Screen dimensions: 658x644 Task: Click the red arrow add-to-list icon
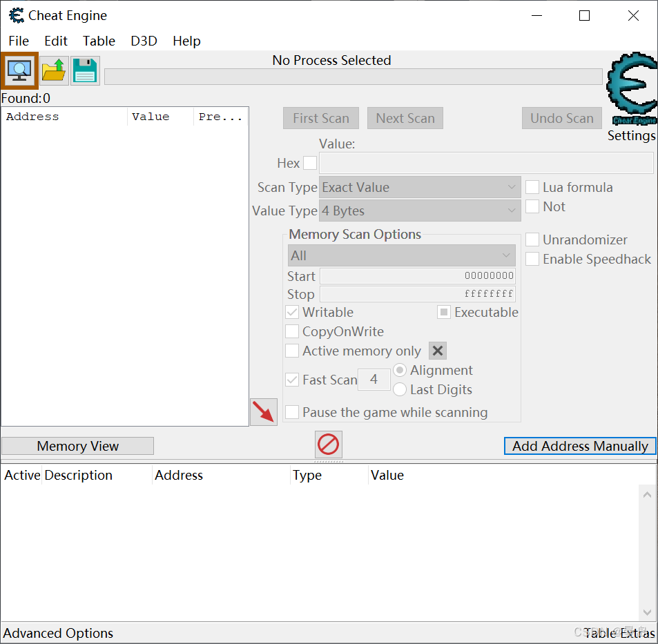click(264, 411)
